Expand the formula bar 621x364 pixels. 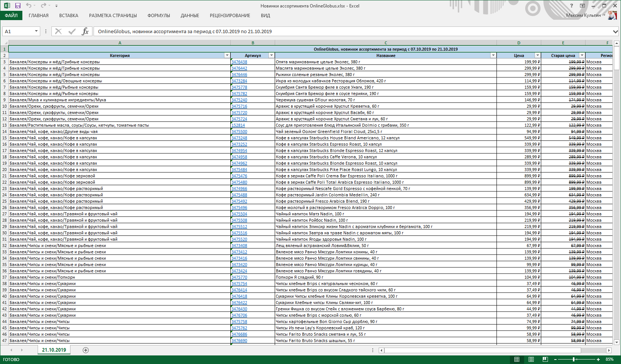pyautogui.click(x=615, y=31)
